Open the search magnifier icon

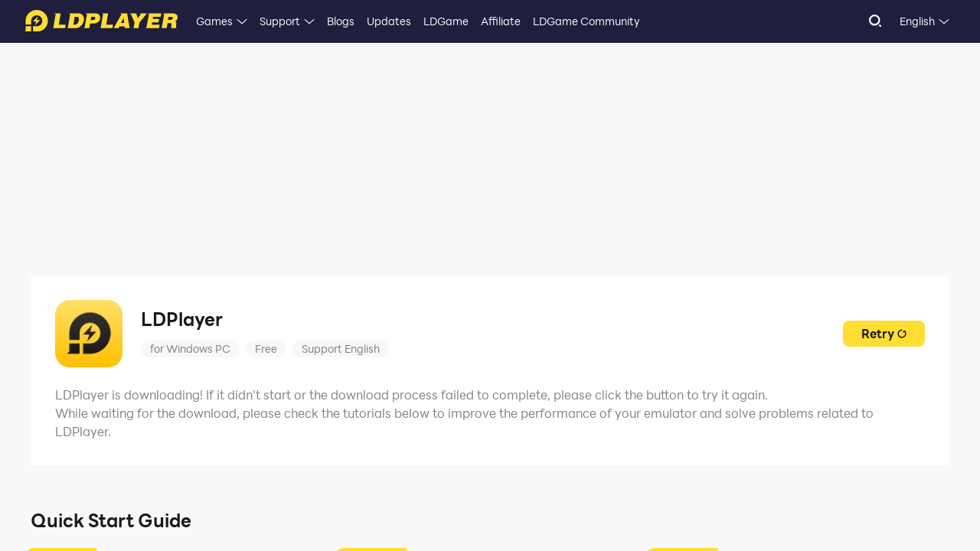tap(875, 21)
